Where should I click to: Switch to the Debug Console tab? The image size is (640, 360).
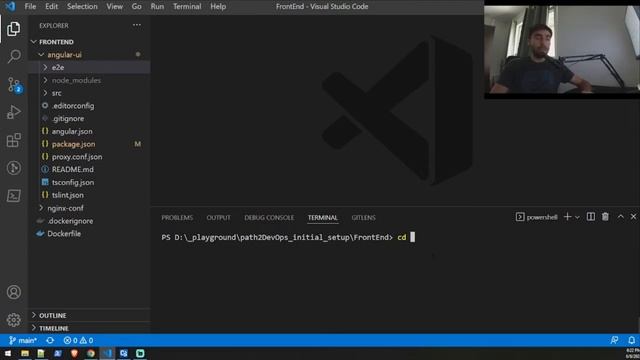click(x=269, y=218)
